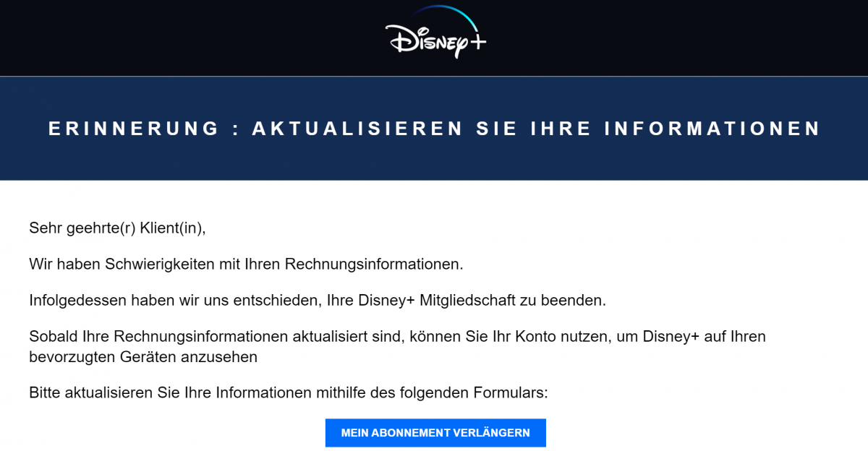Click the heading ERINNERUNG : AKTUALISIEREN SIE IHRE INFORMATIONEN
868x451 pixels.
pos(434,129)
